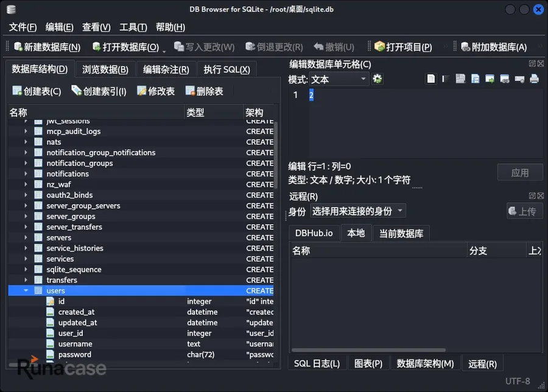Click the set-as-NULL icon in cell editor
The height and width of the screenshot is (392, 548).
(520, 79)
